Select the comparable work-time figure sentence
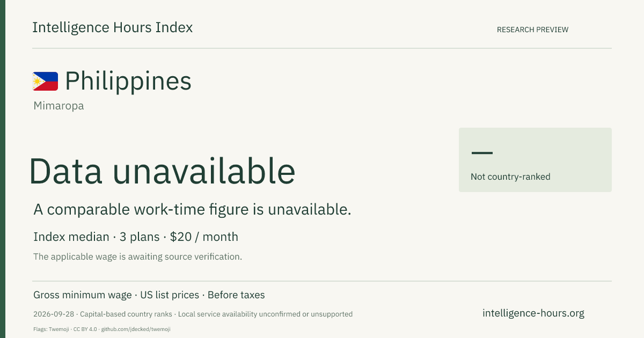The height and width of the screenshot is (338, 644). [x=192, y=210]
